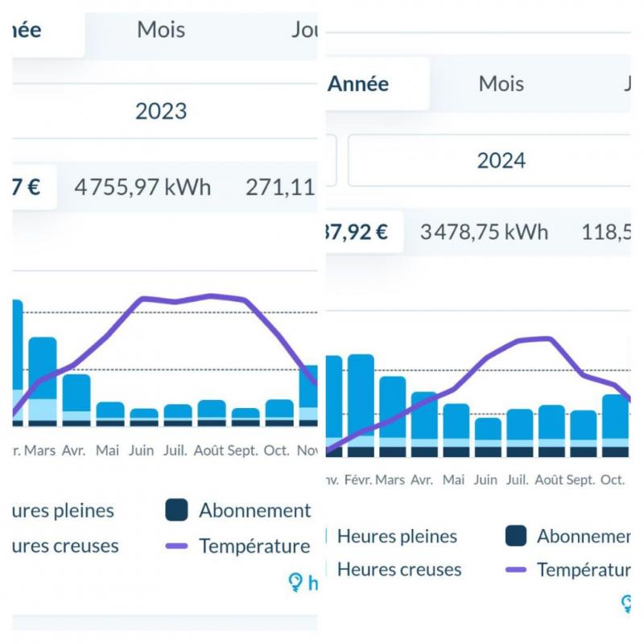The width and height of the screenshot is (644, 644).
Task: Open the 2024 year selector
Action: [500, 161]
